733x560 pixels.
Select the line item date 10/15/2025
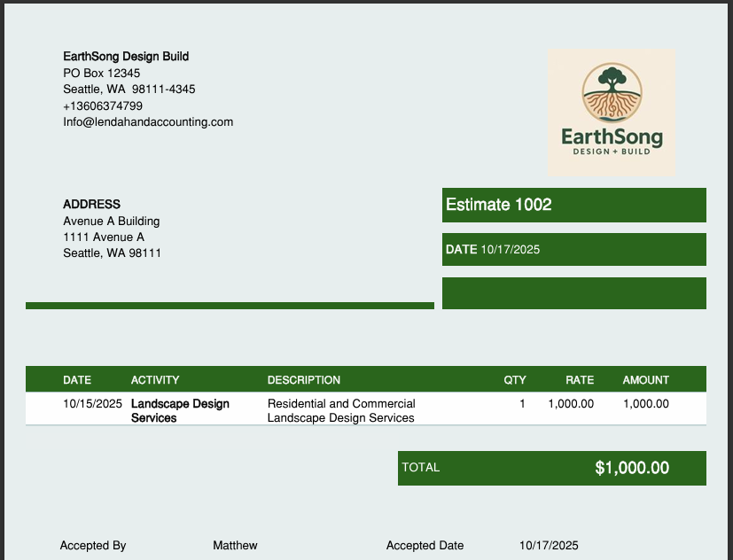click(x=92, y=404)
